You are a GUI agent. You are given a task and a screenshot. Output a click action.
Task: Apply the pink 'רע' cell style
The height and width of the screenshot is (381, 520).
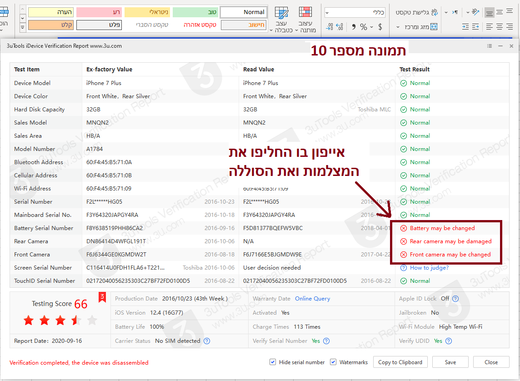[x=99, y=12]
